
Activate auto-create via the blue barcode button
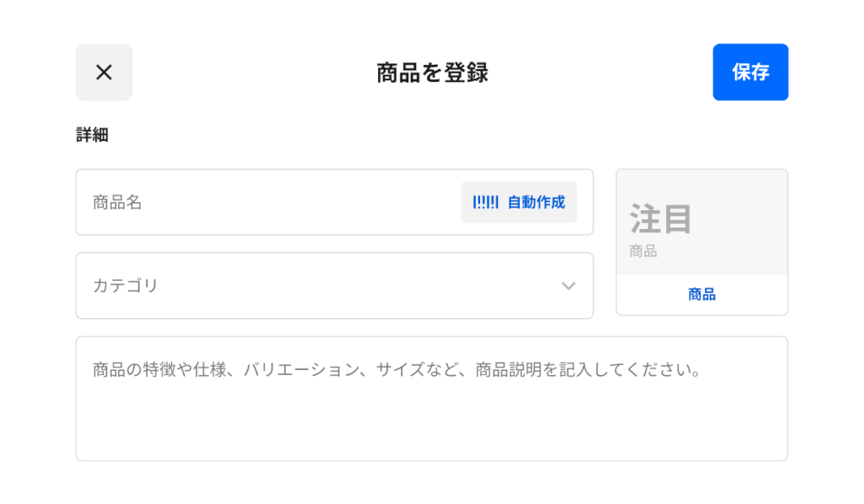519,201
